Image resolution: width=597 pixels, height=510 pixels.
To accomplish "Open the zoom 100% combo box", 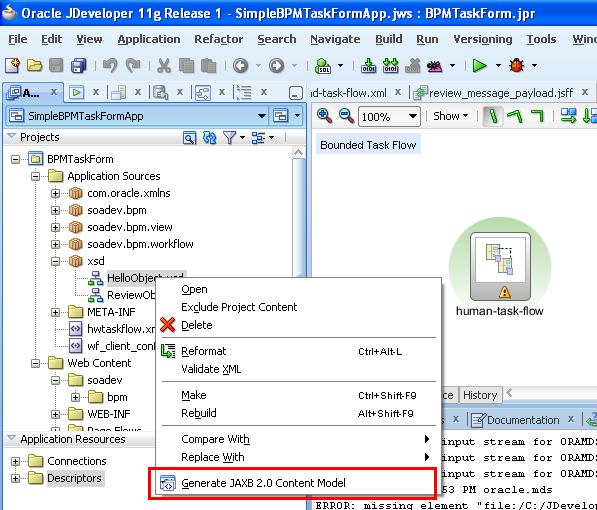I will (389, 116).
